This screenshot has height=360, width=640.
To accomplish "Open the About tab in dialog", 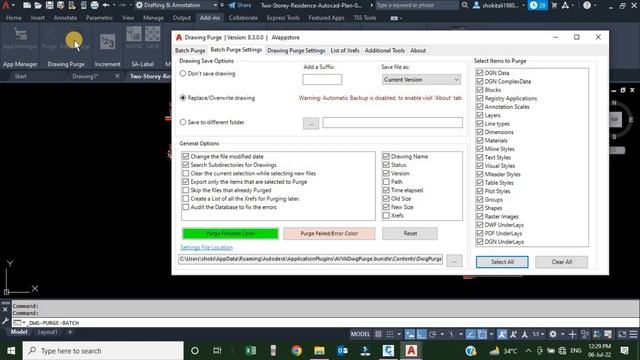I will [418, 51].
